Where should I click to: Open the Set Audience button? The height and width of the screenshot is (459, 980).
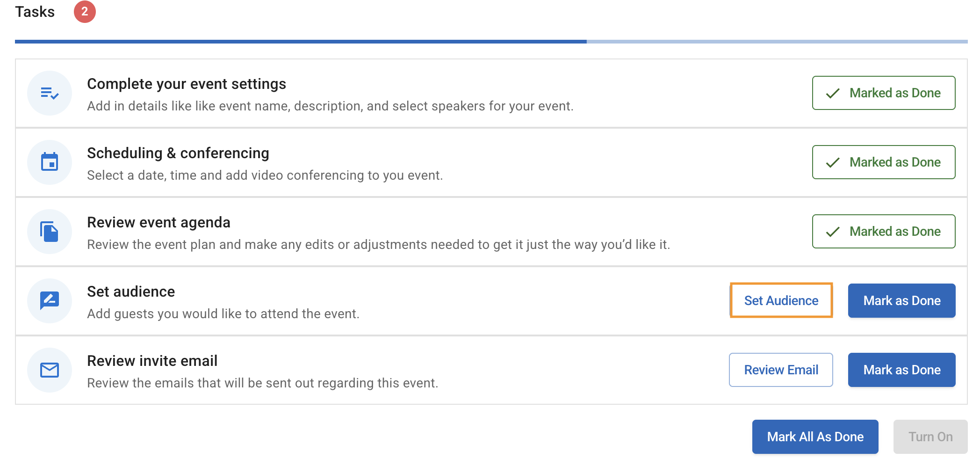tap(781, 300)
